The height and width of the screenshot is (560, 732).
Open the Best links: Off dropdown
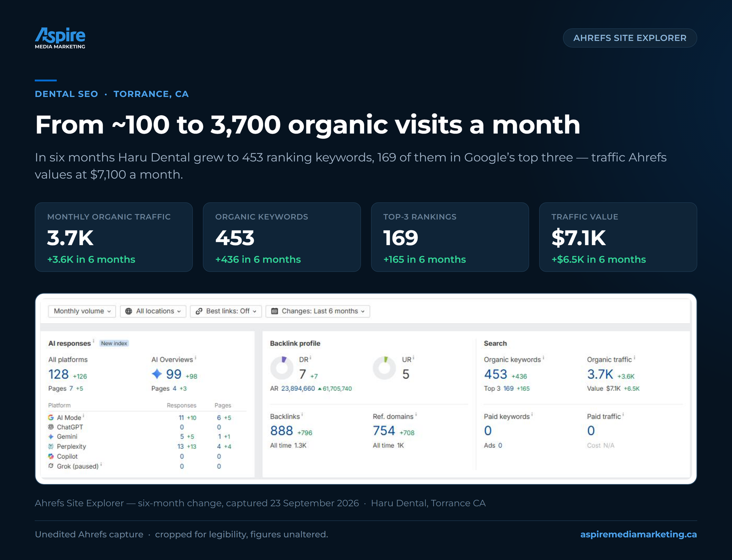coord(226,311)
